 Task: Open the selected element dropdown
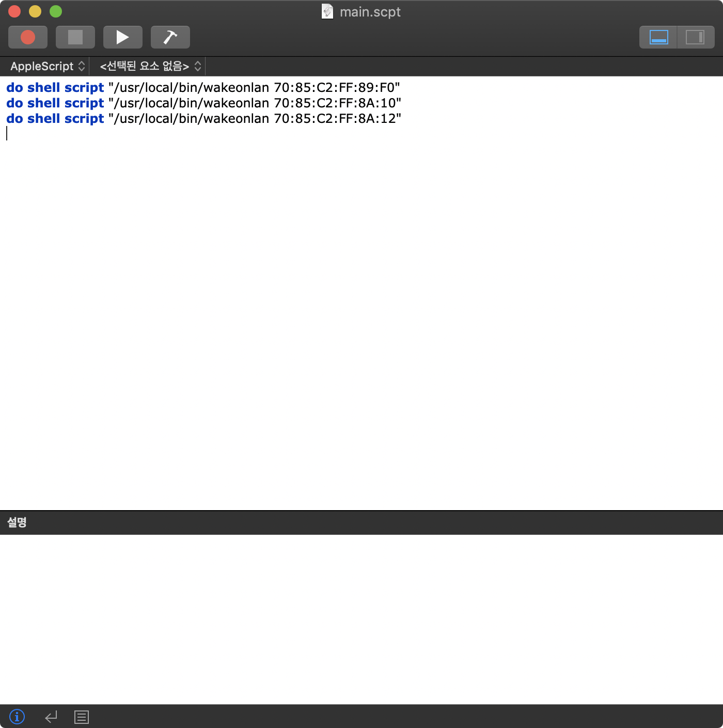(x=150, y=66)
